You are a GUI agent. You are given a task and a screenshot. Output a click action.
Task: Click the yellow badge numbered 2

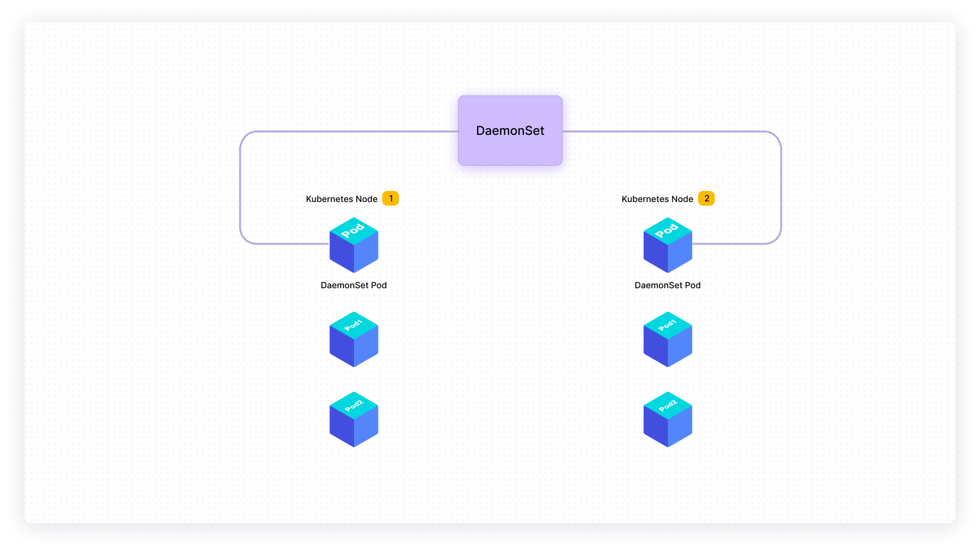coord(706,198)
